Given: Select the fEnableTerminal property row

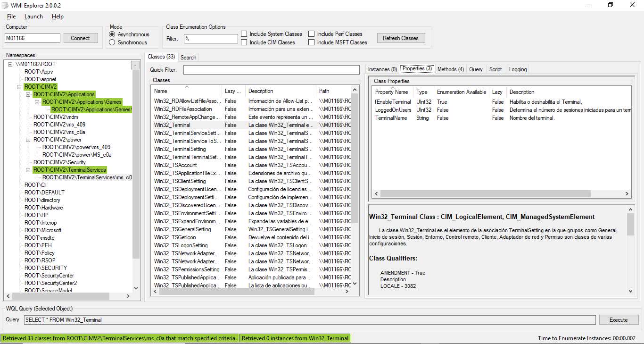Looking at the screenshot, I should pyautogui.click(x=502, y=102).
